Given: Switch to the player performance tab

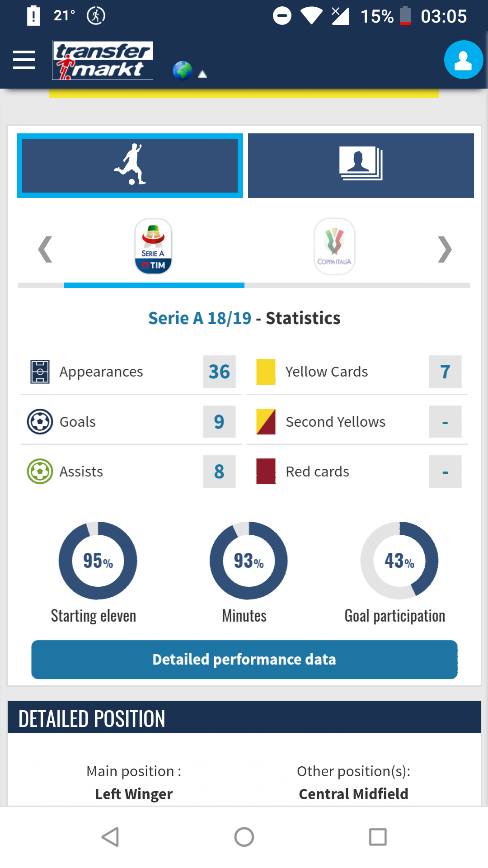Looking at the screenshot, I should tap(130, 165).
